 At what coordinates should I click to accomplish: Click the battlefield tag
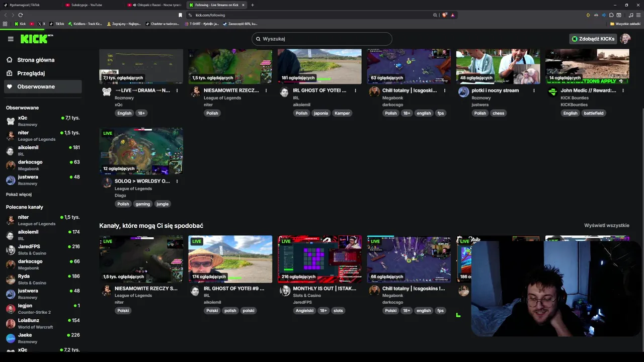594,113
